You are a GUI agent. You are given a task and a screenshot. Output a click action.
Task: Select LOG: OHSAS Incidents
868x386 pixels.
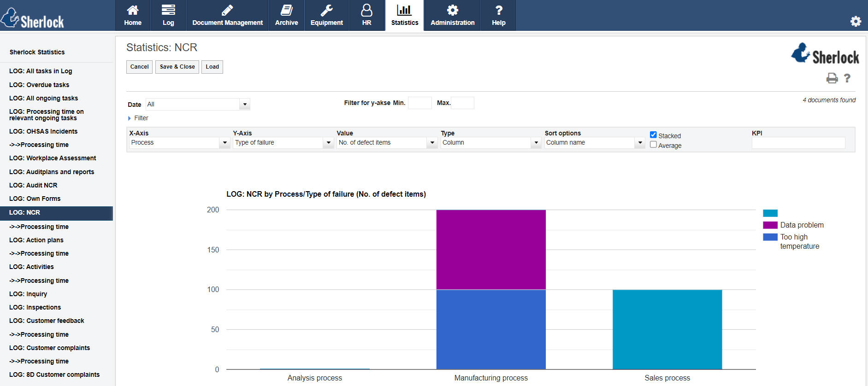pyautogui.click(x=43, y=131)
